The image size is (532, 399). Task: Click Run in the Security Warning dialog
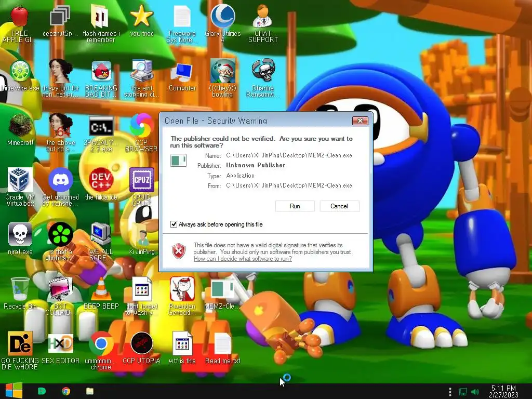[x=295, y=206]
